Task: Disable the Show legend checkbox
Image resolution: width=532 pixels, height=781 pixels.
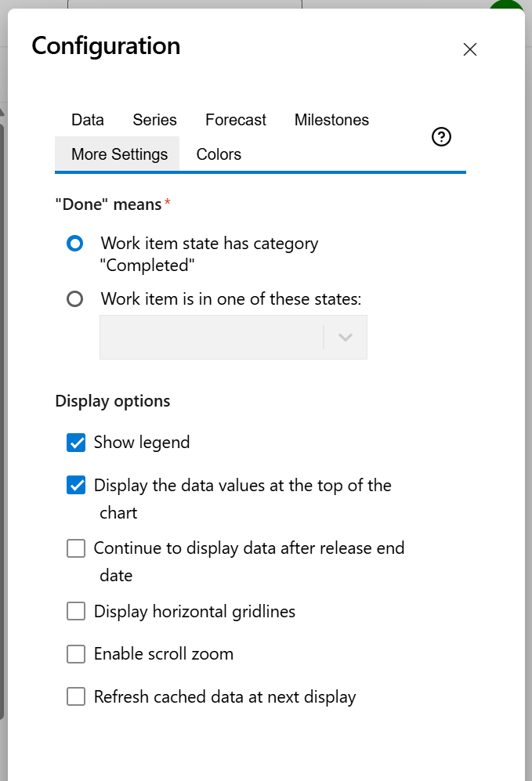Action: [x=75, y=442]
